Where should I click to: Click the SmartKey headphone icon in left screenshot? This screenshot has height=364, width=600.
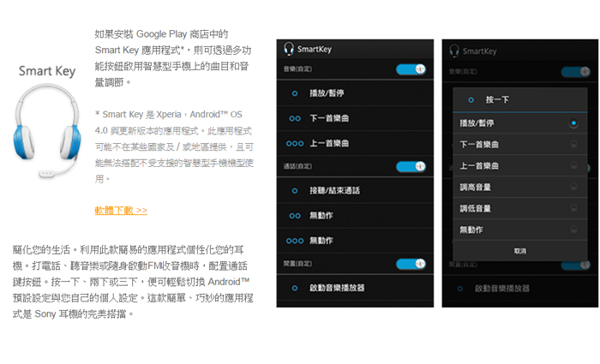pyautogui.click(x=289, y=49)
